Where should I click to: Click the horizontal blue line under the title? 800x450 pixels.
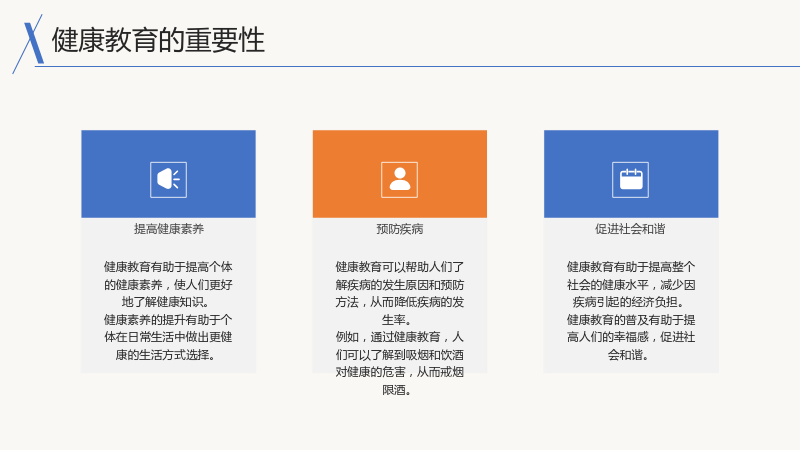[417, 66]
